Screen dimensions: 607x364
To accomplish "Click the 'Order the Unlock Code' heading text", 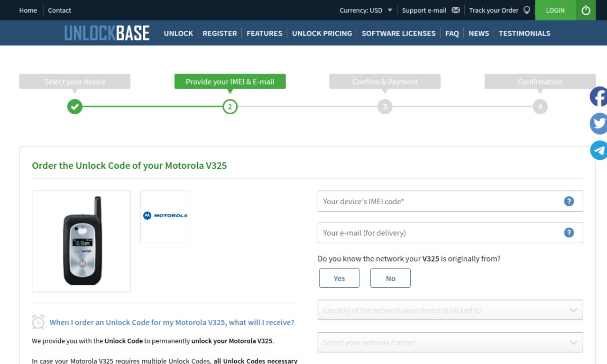I will point(129,165).
